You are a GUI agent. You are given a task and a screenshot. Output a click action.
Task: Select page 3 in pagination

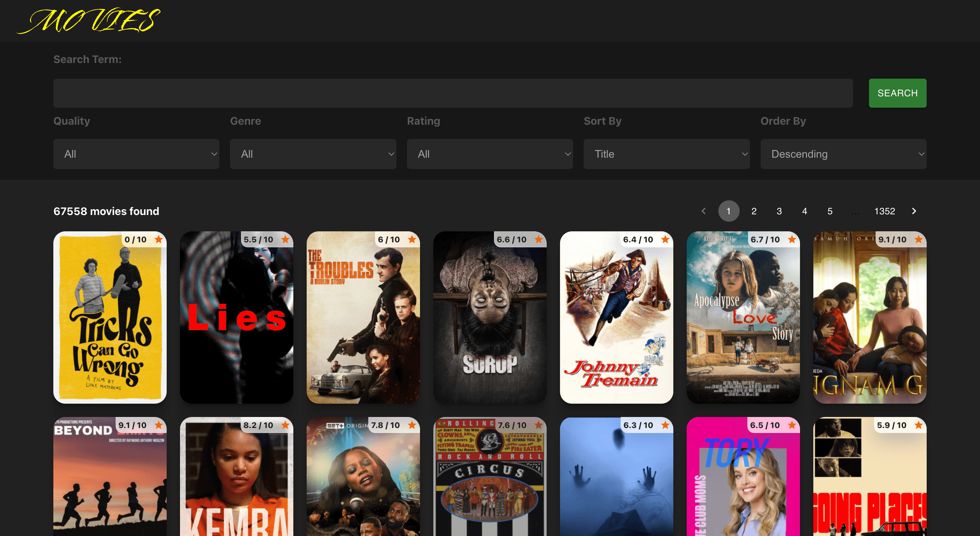click(x=779, y=211)
